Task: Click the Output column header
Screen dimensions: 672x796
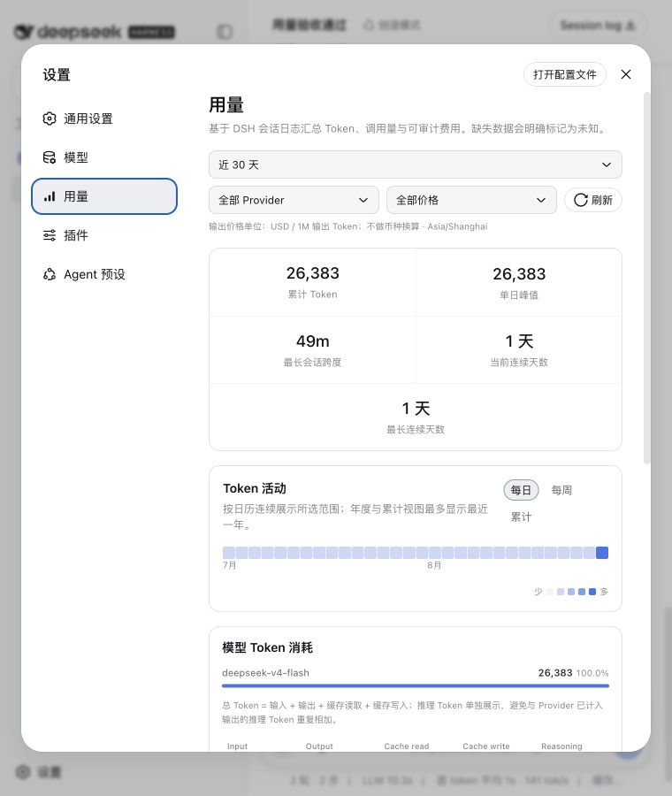Action: click(319, 746)
